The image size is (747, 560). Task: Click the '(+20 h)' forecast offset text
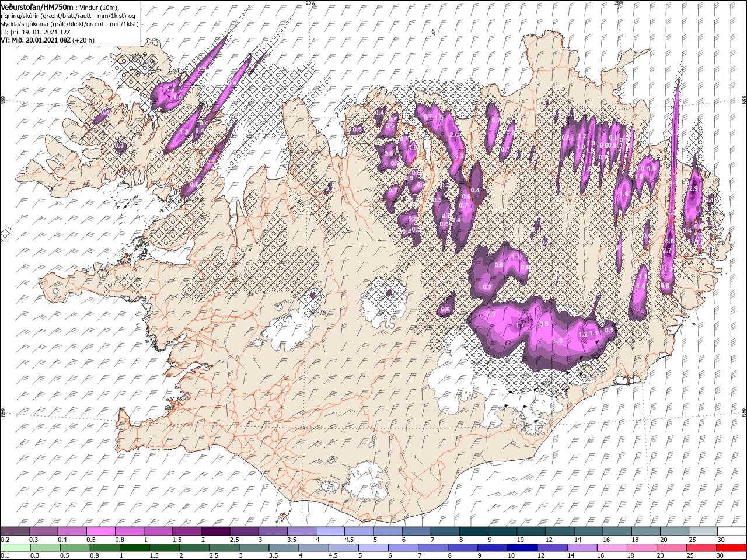pos(83,40)
